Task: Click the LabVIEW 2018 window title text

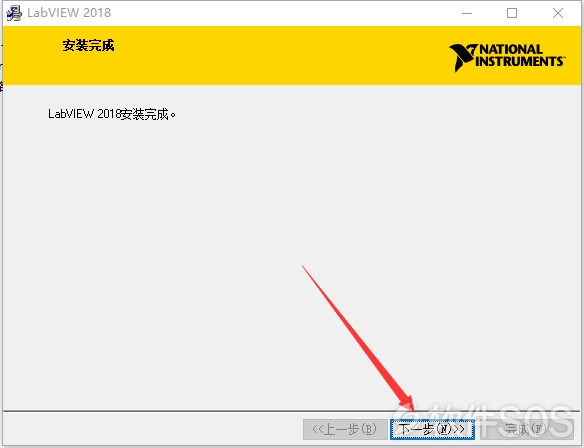Action: pyautogui.click(x=69, y=13)
